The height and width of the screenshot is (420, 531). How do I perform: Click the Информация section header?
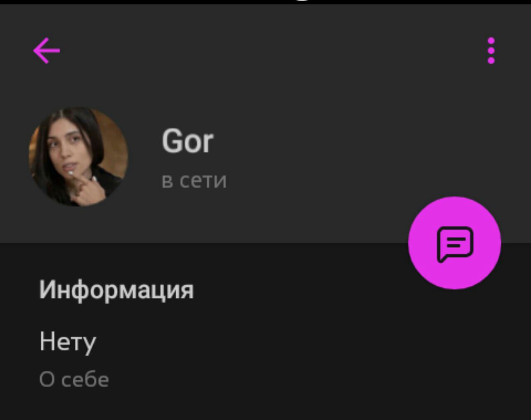116,289
